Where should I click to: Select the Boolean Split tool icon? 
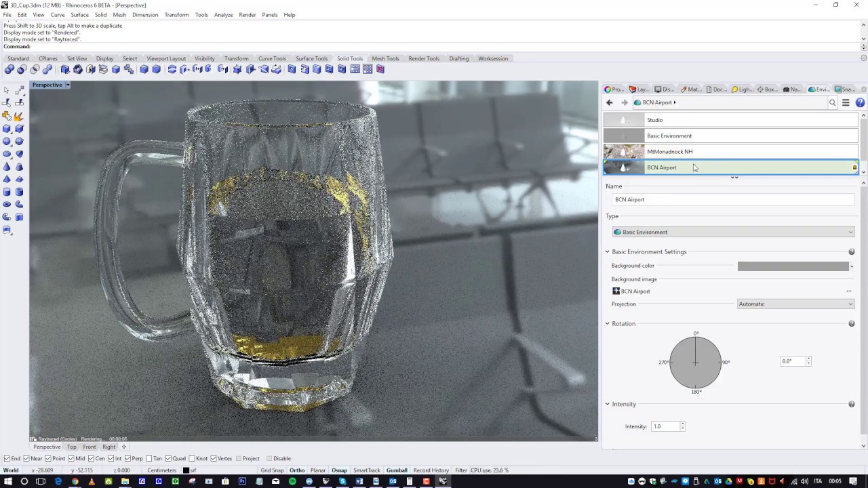coord(47,69)
